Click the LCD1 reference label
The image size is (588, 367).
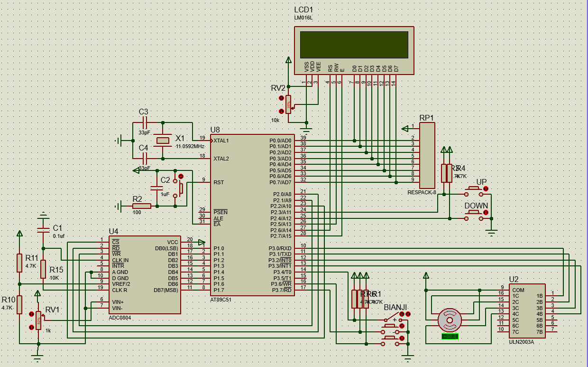pyautogui.click(x=303, y=9)
